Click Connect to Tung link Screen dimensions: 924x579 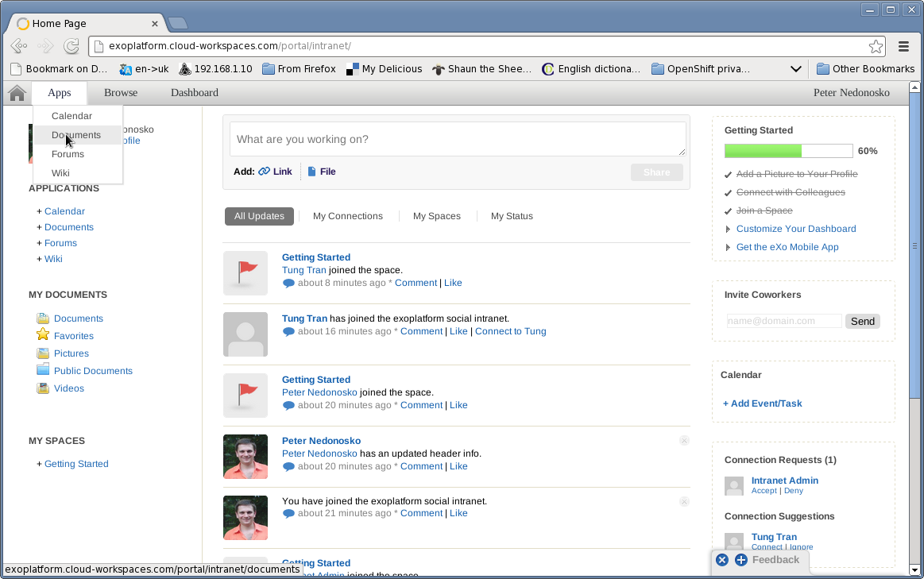coord(510,331)
